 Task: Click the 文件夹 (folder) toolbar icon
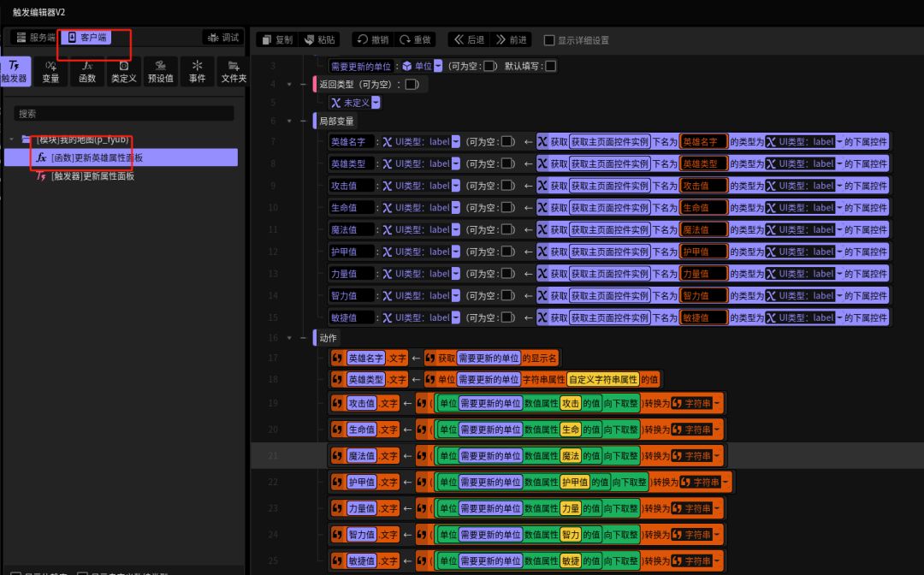point(233,71)
